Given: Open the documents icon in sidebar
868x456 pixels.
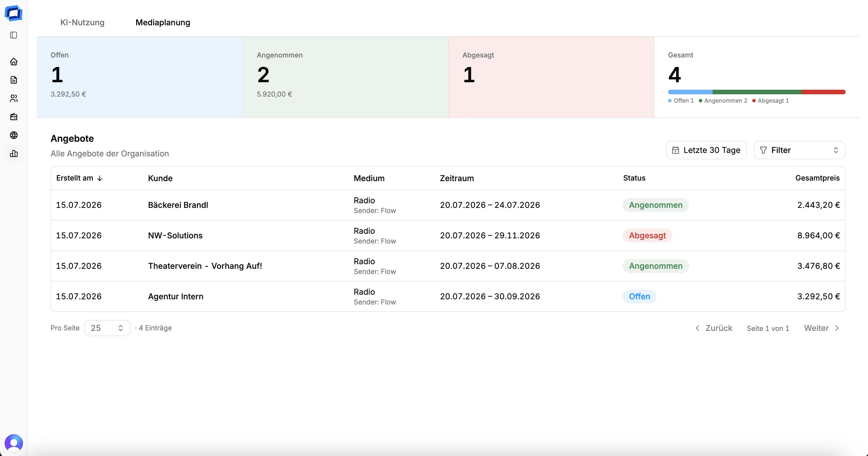Looking at the screenshot, I should [x=13, y=80].
